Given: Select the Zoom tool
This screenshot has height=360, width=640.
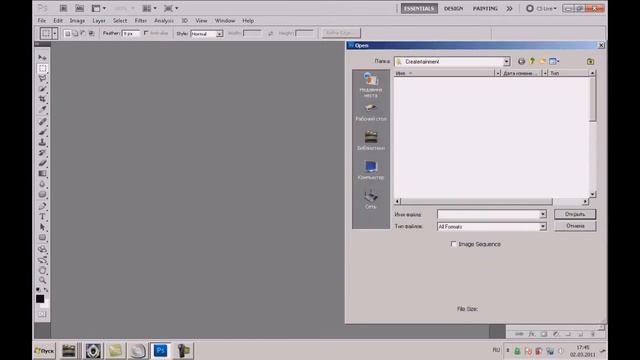Looking at the screenshot, I should coord(42,280).
